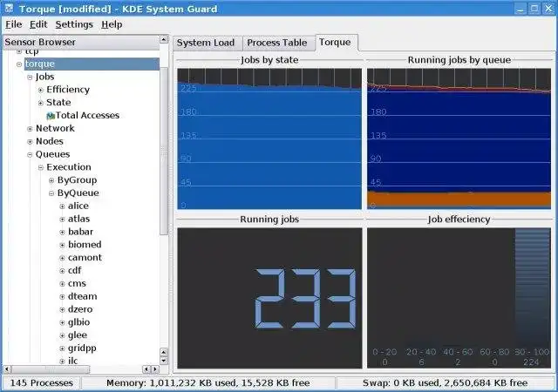This screenshot has width=558, height=392.
Task: Open the Help menu
Action: click(112, 24)
